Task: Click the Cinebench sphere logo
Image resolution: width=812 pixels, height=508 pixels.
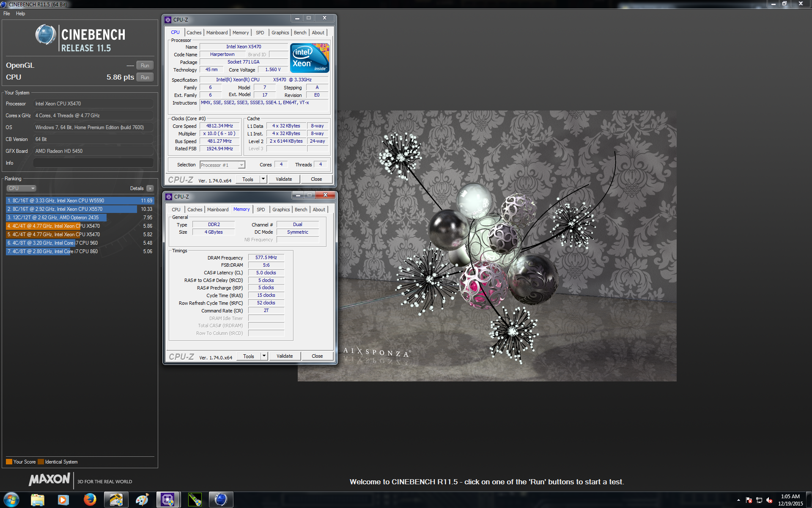Action: (46, 35)
